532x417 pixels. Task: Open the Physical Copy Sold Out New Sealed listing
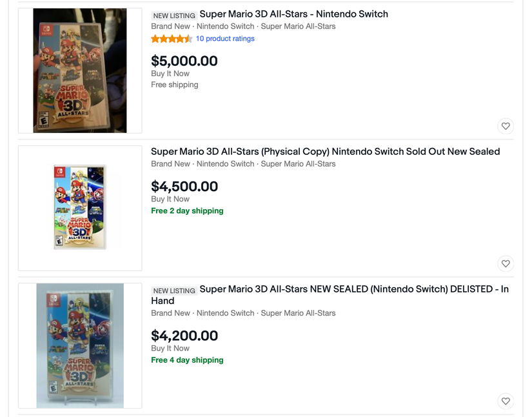(x=325, y=151)
